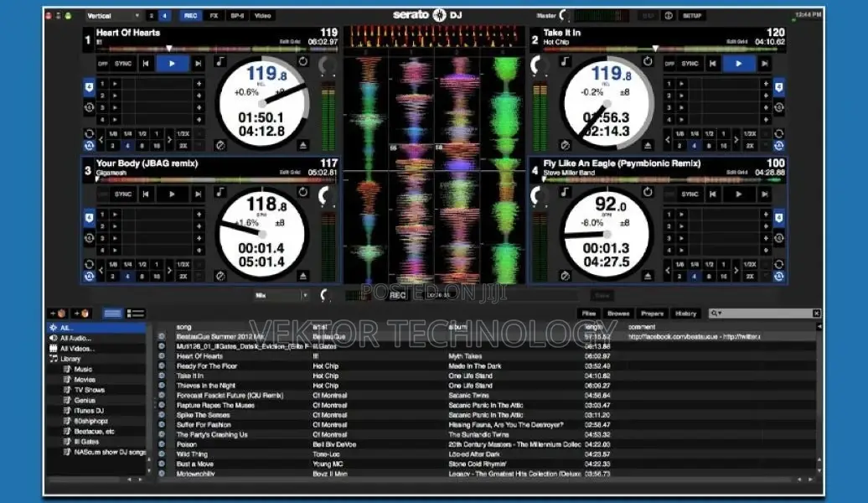Eject track from deck 3
The image size is (868, 503).
pos(302,276)
